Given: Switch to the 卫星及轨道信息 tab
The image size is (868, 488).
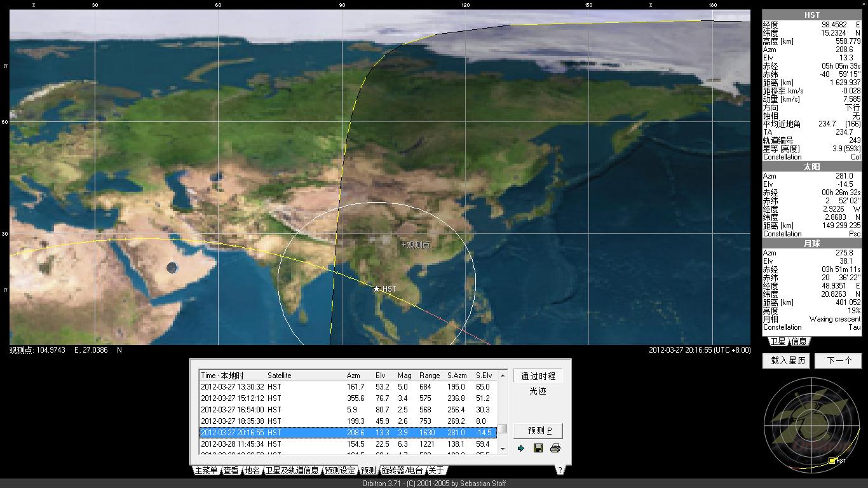Looking at the screenshot, I should coord(292,470).
